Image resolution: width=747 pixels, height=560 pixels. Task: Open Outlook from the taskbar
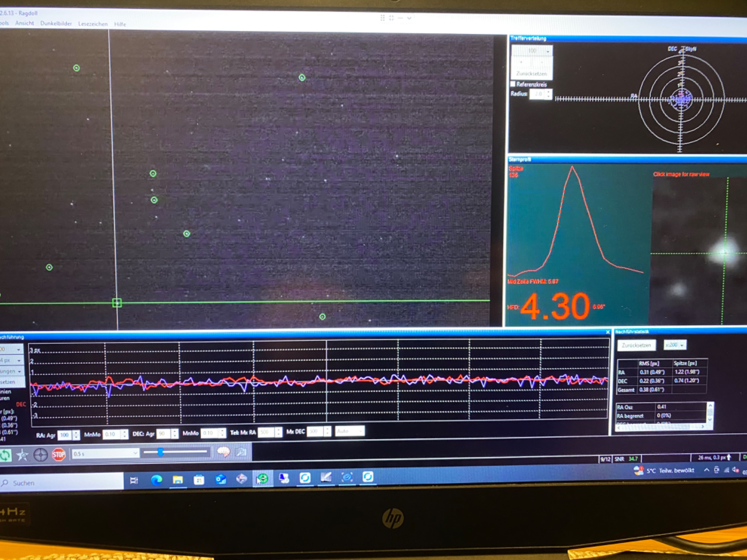click(221, 479)
